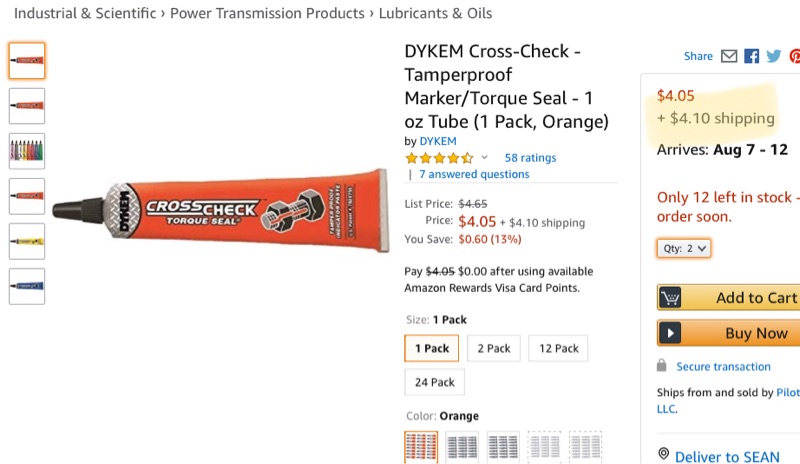Show the yellow tube thumbnail image
Viewport: 800px width, 464px height.
(27, 241)
